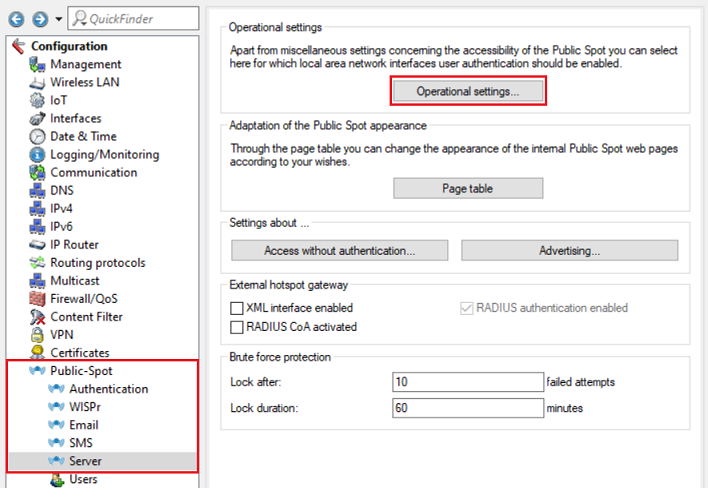The image size is (708, 488).
Task: Select the Firewall/QoS brick wall icon
Action: pos(37,298)
